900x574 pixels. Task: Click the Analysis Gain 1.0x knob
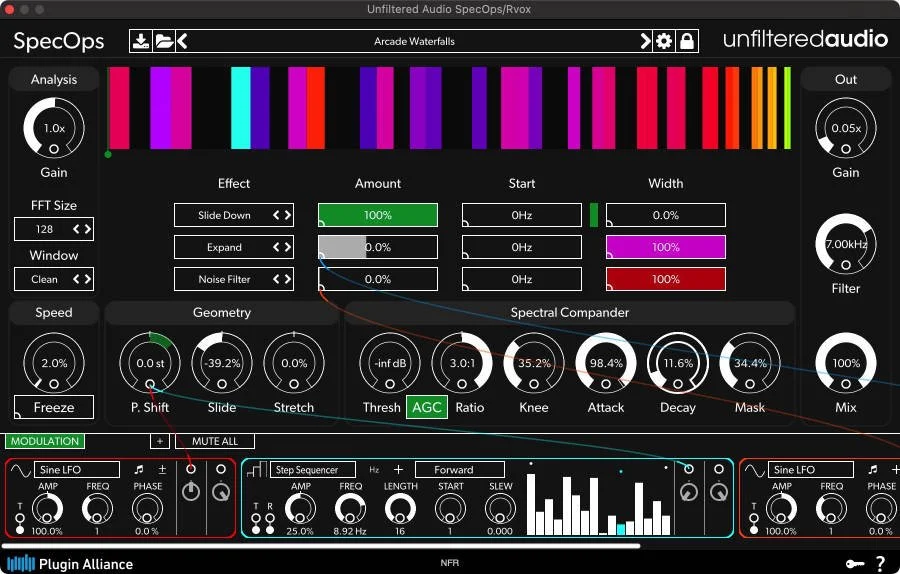click(54, 128)
